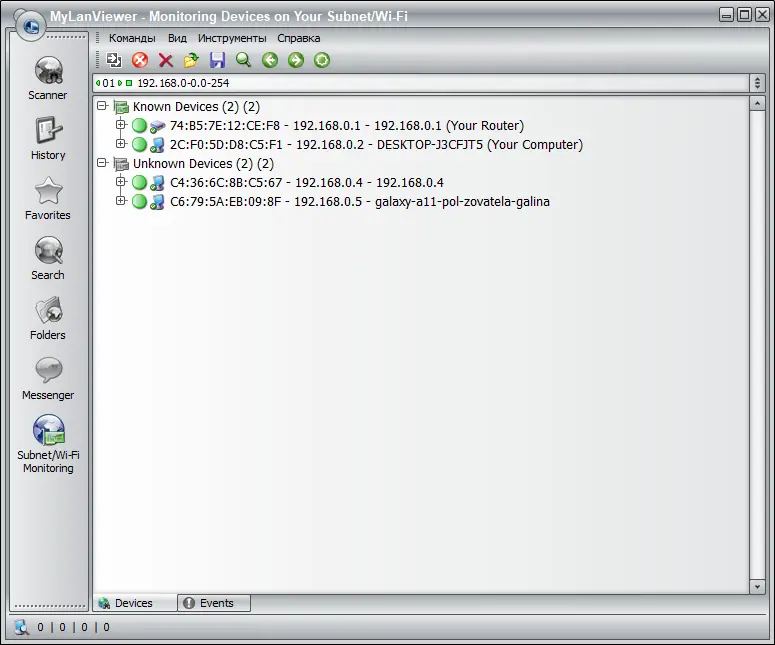Click the floppy disk save icon
775x645 pixels.
217,60
